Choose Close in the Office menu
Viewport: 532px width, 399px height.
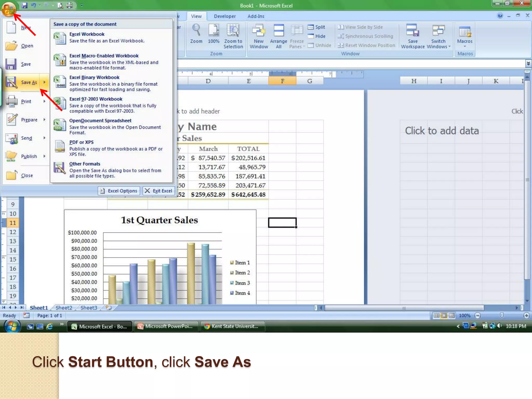click(x=25, y=175)
